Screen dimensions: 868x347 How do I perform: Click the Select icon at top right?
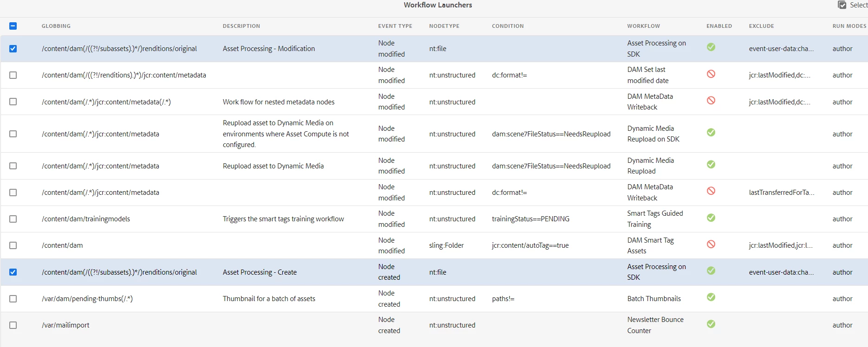tap(842, 5)
